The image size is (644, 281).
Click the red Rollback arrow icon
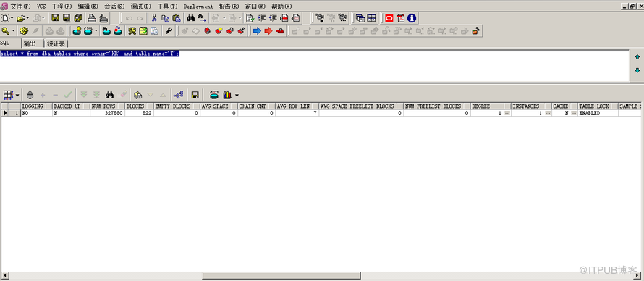pyautogui.click(x=268, y=31)
